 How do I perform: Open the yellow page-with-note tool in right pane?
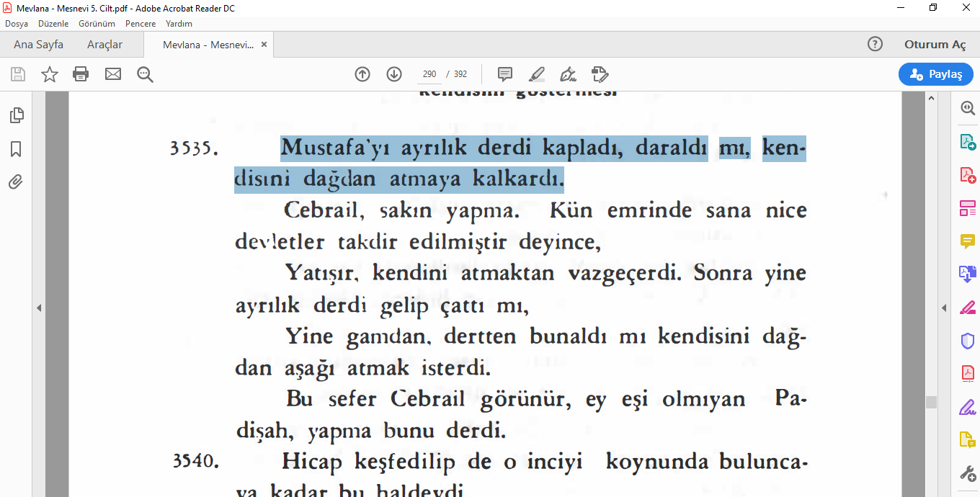pyautogui.click(x=968, y=440)
